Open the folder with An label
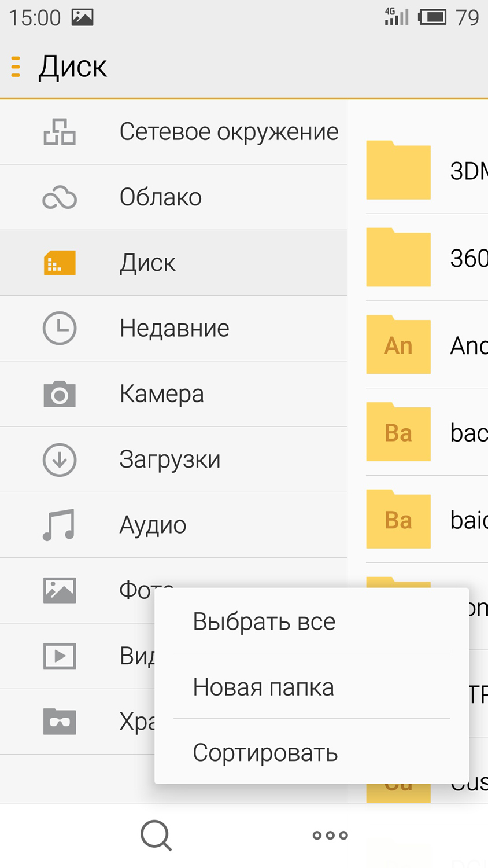488x868 pixels. click(398, 345)
